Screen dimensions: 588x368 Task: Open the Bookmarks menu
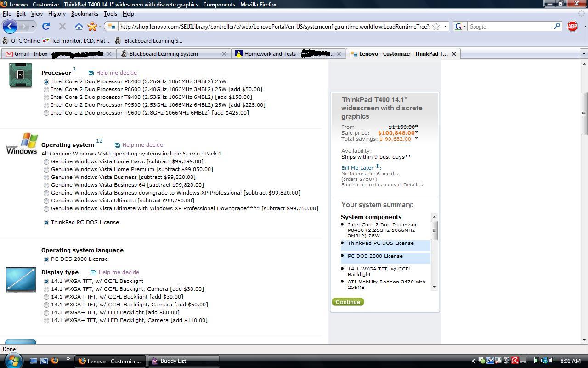click(x=85, y=14)
